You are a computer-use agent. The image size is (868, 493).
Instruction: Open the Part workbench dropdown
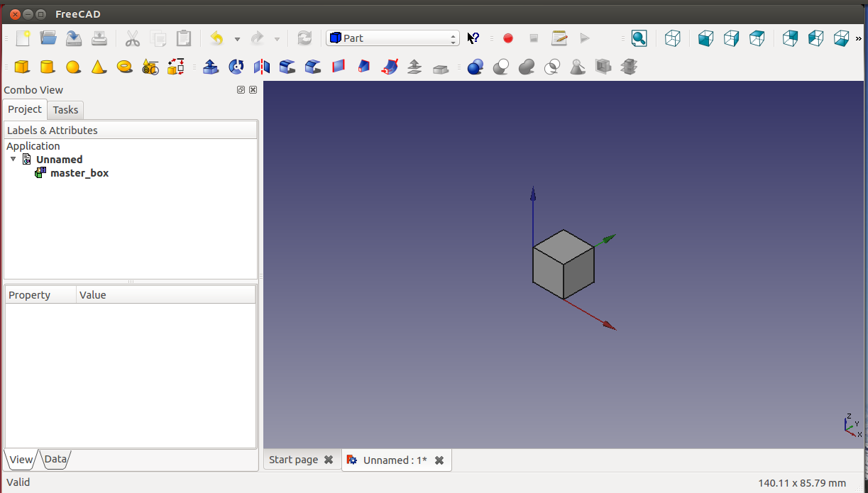click(x=392, y=38)
